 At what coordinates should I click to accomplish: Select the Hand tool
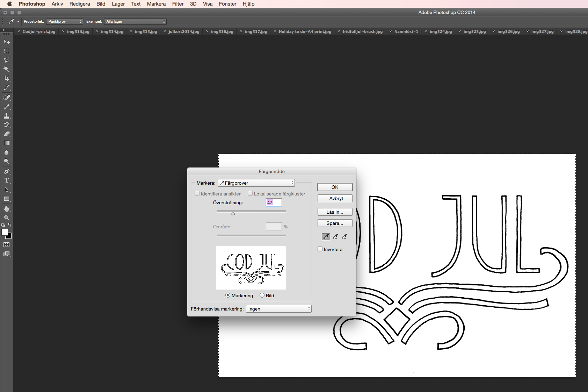point(7,209)
